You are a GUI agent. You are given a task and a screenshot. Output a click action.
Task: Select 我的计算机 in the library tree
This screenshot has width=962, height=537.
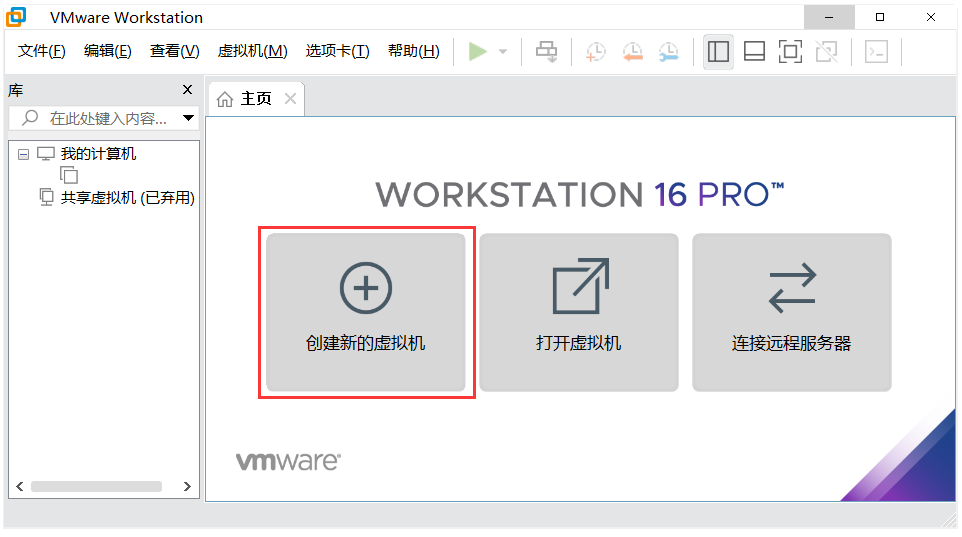(x=98, y=153)
